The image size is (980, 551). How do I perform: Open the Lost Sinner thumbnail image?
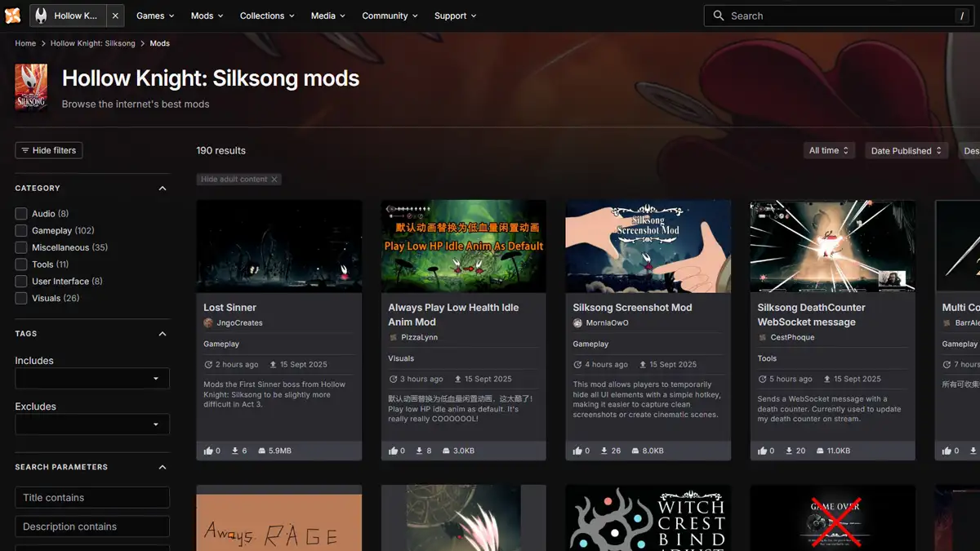279,247
